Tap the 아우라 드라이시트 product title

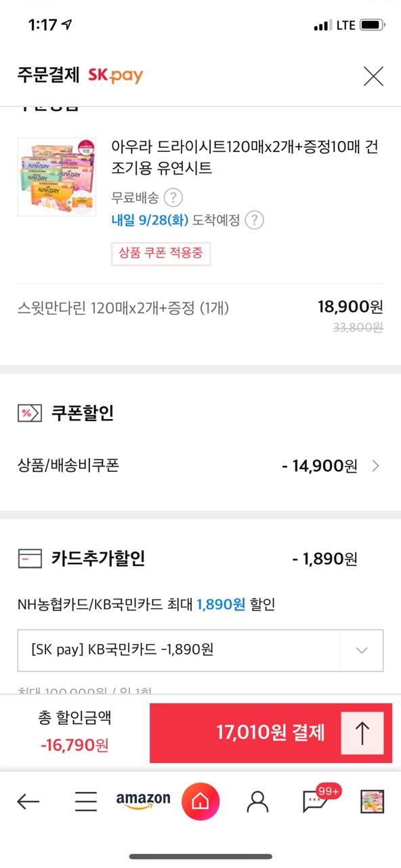245,157
